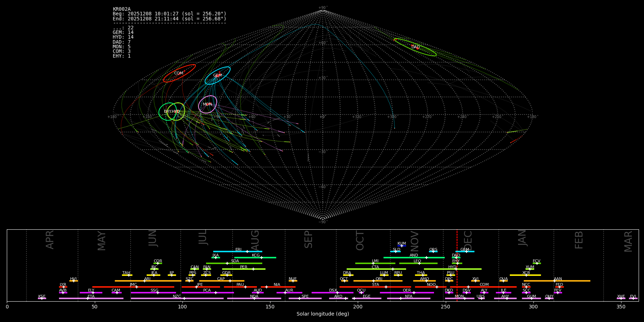Select the 'GEM: 14' legend entry
The image size is (644, 322).
coord(123,33)
